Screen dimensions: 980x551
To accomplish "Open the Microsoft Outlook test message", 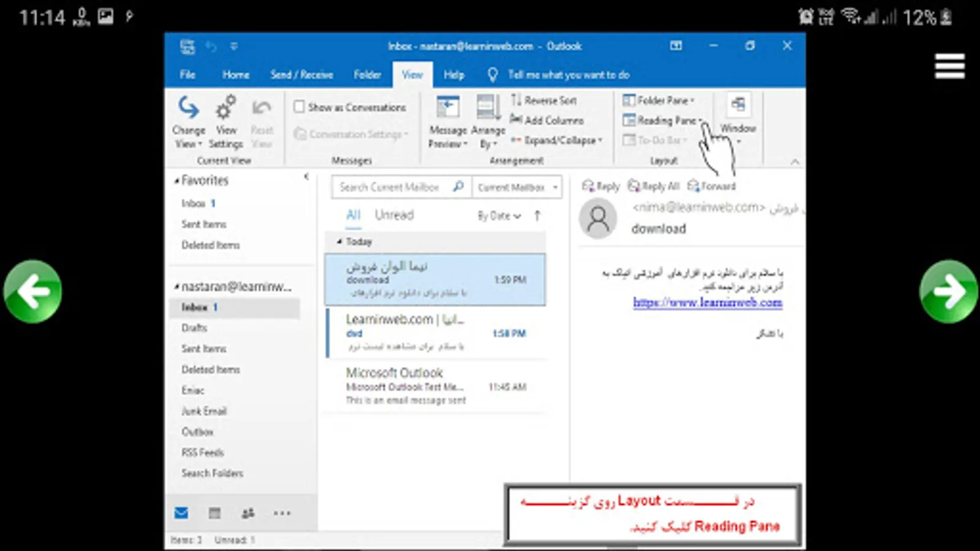I will point(435,386).
